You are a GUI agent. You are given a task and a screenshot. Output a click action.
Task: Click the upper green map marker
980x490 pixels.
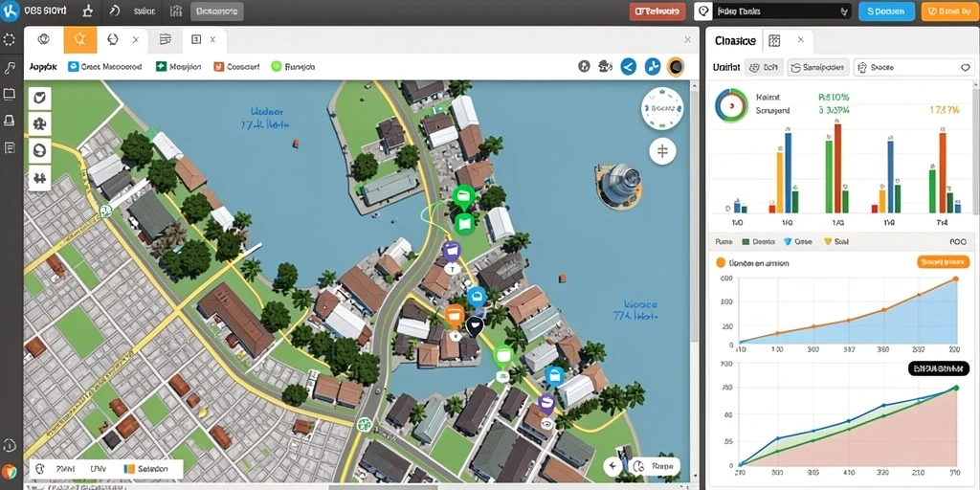click(464, 198)
